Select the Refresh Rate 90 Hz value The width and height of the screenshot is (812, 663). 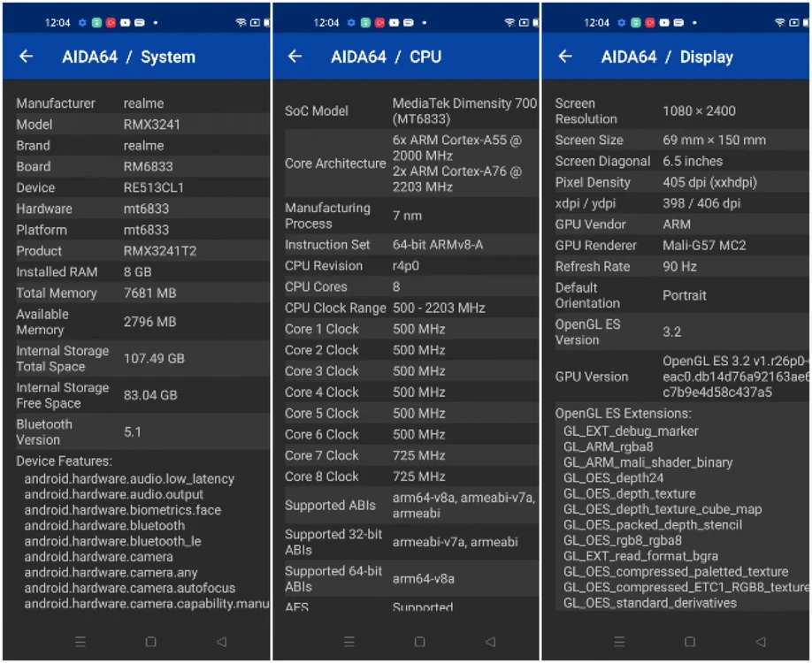click(679, 267)
